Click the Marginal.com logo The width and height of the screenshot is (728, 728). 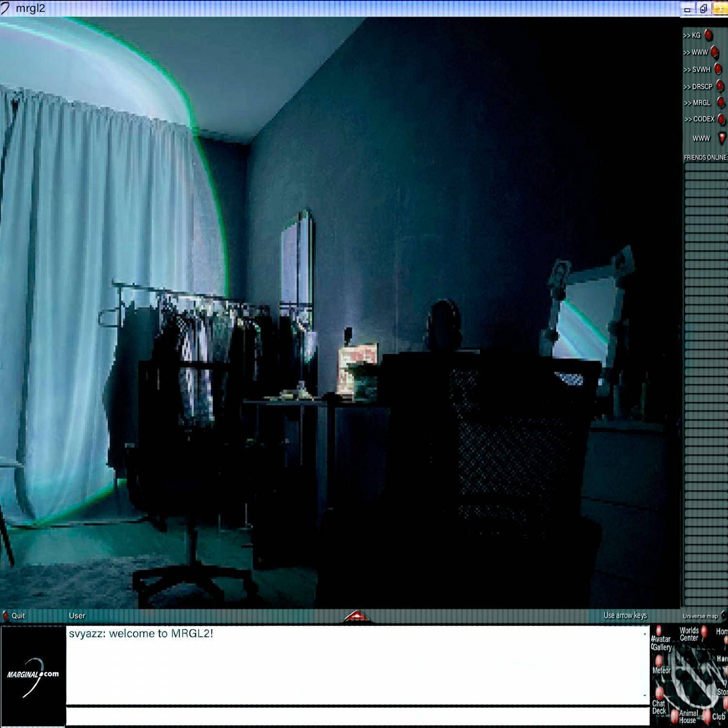pyautogui.click(x=33, y=676)
